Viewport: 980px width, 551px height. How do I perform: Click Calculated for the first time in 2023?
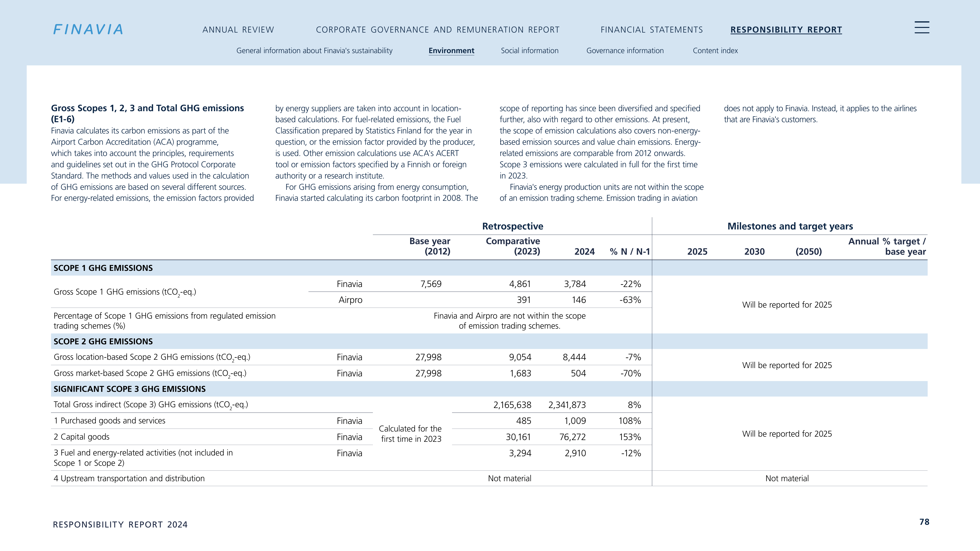[x=410, y=433]
